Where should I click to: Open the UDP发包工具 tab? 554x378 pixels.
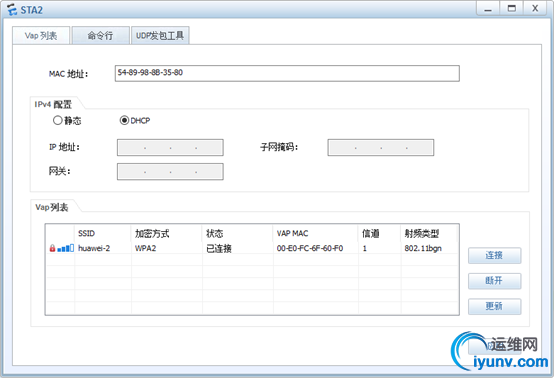160,35
